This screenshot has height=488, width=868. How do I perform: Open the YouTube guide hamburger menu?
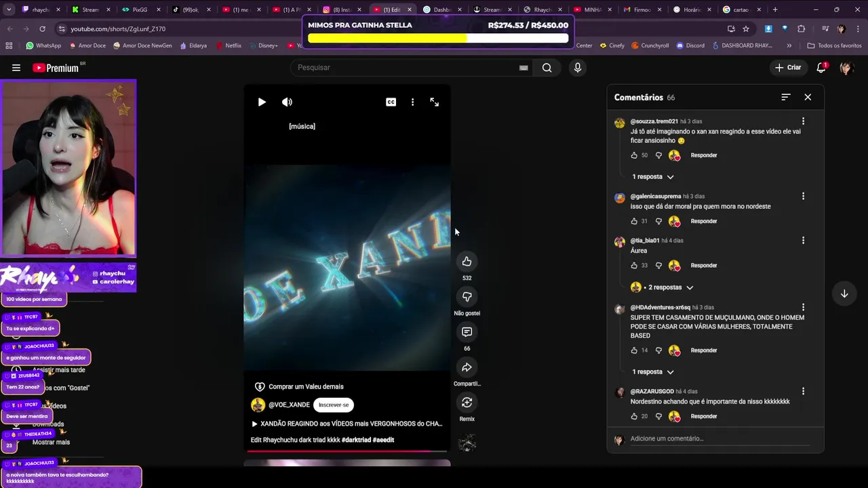(x=16, y=68)
